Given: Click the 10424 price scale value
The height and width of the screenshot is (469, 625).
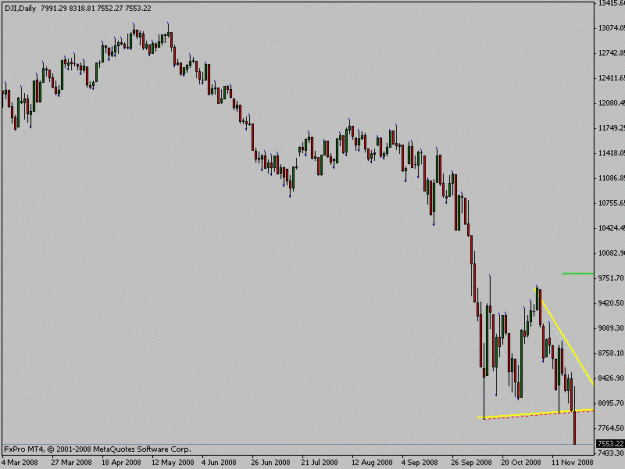Looking at the screenshot, I should pos(611,228).
